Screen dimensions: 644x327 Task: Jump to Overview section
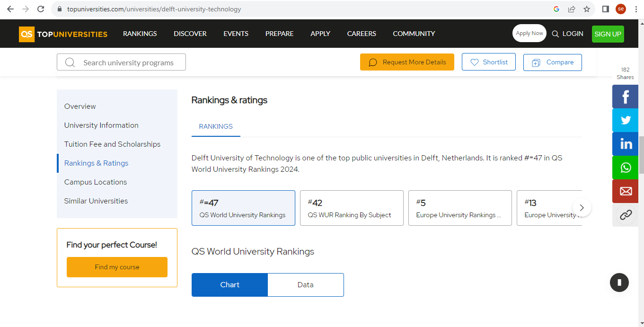pos(80,106)
